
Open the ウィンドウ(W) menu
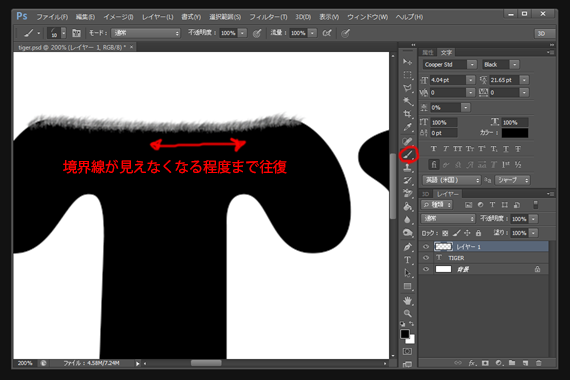(x=368, y=17)
